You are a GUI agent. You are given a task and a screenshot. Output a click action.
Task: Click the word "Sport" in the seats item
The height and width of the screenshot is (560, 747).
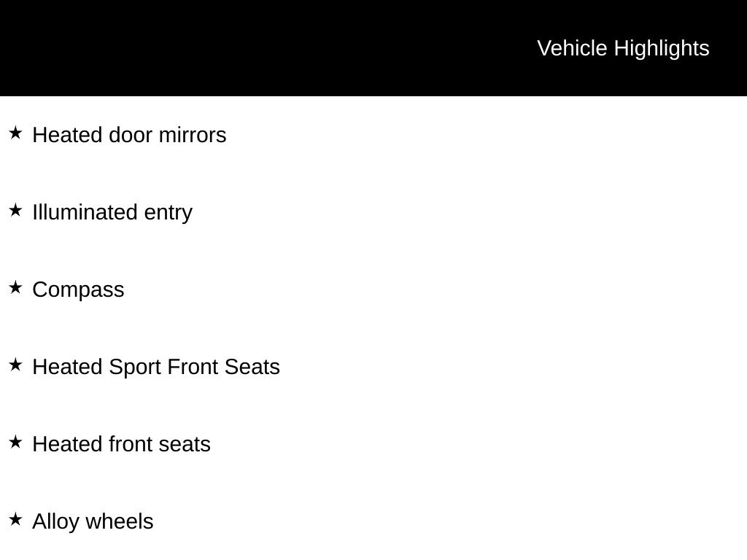[x=135, y=367]
